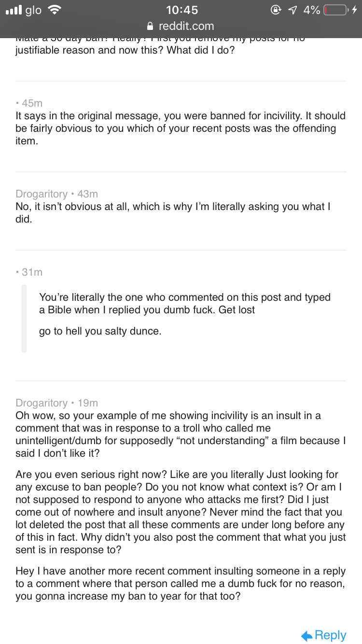The image size is (362, 644).
Task: Tap the location services arrow icon
Action: (292, 10)
